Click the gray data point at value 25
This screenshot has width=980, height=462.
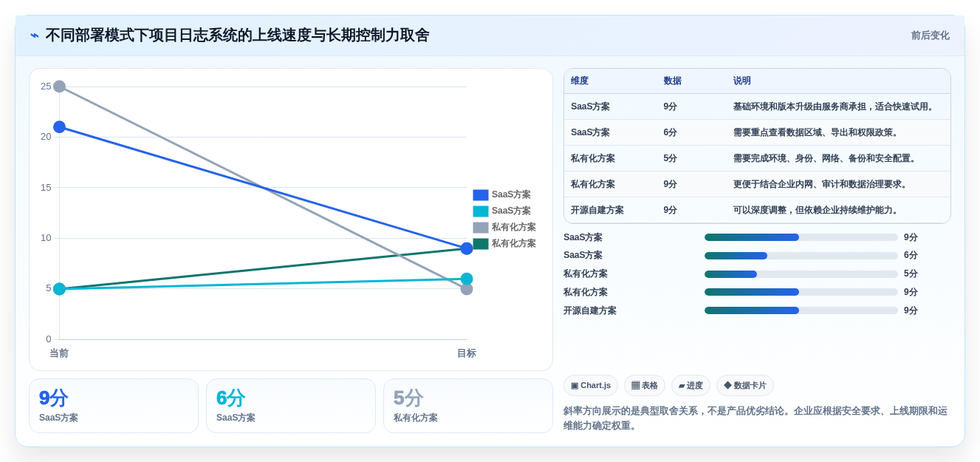tap(60, 86)
